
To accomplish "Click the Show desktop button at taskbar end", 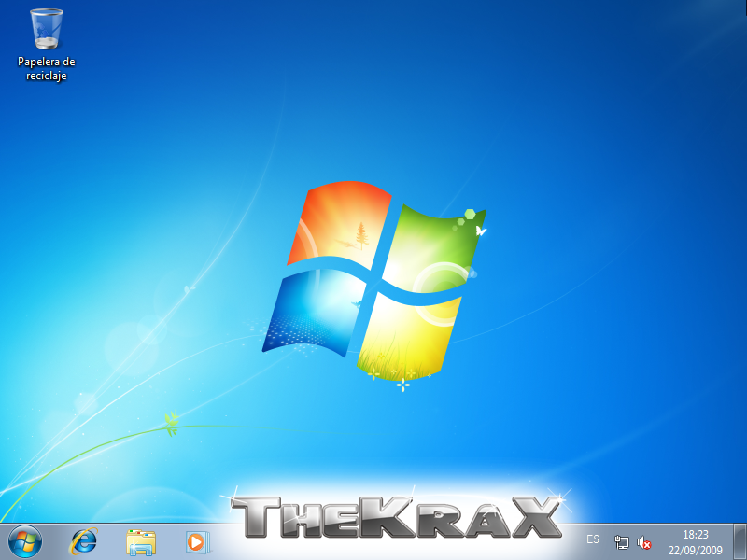I will (x=740, y=542).
